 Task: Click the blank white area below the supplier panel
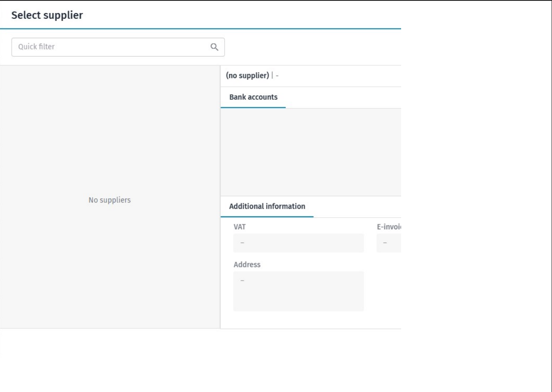[200, 361]
